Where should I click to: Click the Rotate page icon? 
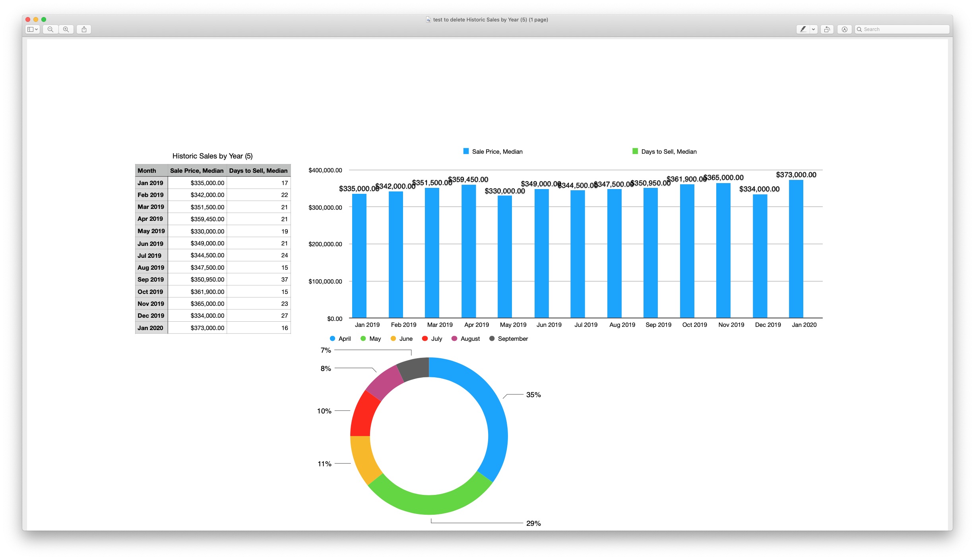[x=827, y=29]
